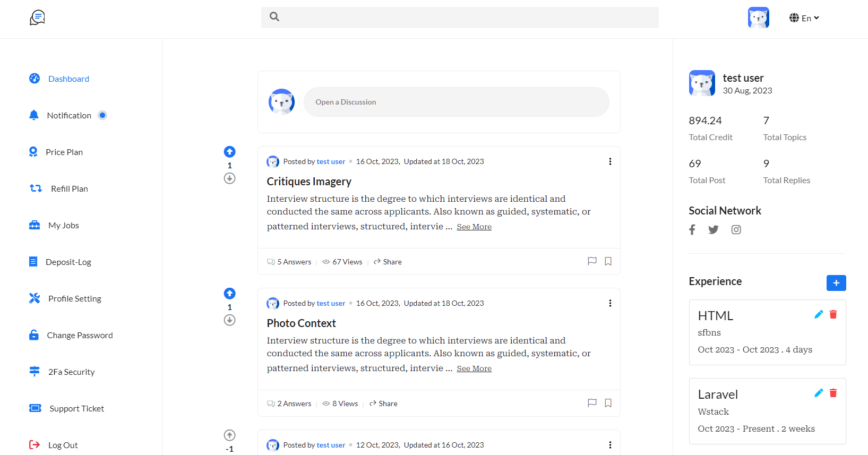Add new experience with plus button
Screen dimensions: 868x455
836,283
